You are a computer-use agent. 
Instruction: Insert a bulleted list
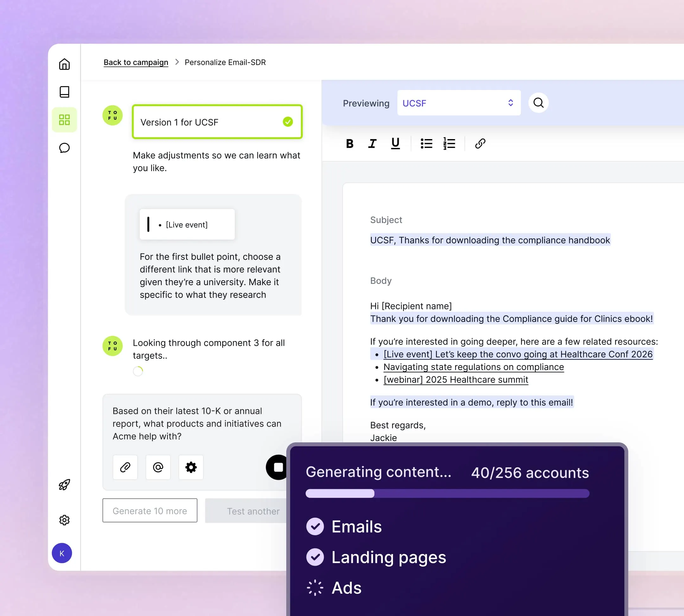(x=426, y=144)
